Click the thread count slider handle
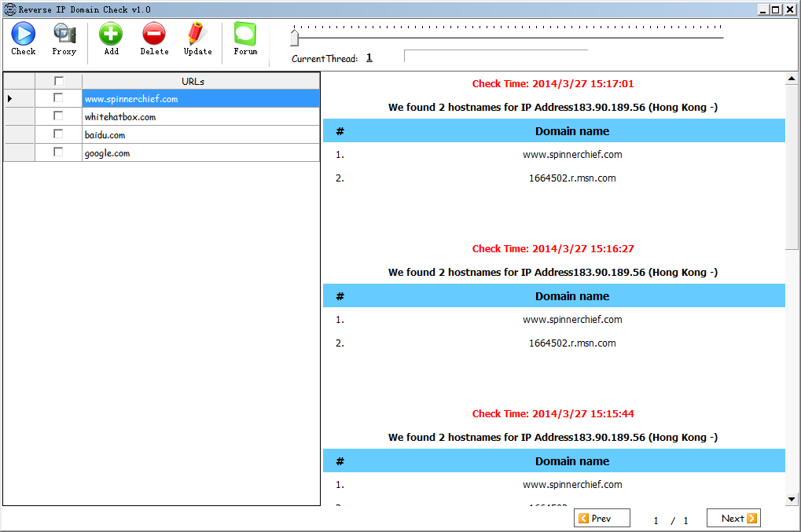The height and width of the screenshot is (532, 801). [294, 37]
